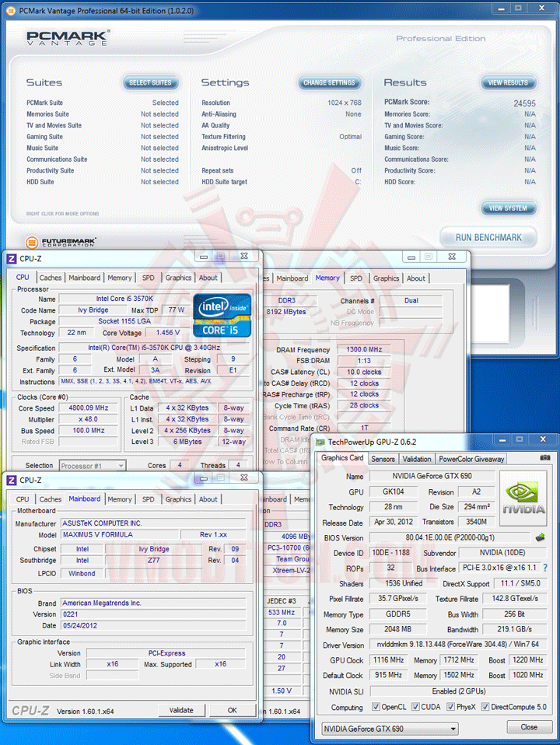Click the Gaming Suite row
This screenshot has width=560, height=745.
103,137
